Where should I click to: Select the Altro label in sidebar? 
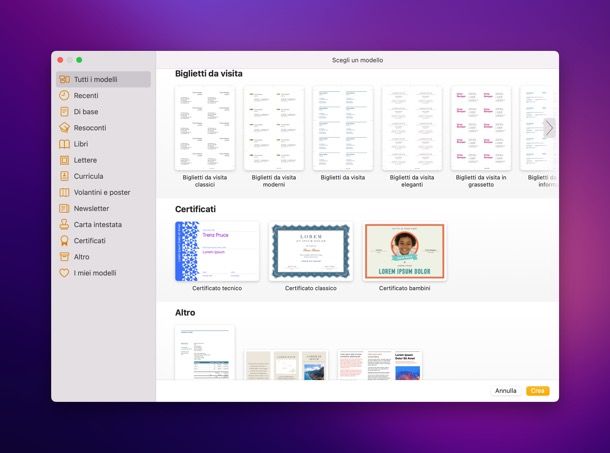pos(81,257)
